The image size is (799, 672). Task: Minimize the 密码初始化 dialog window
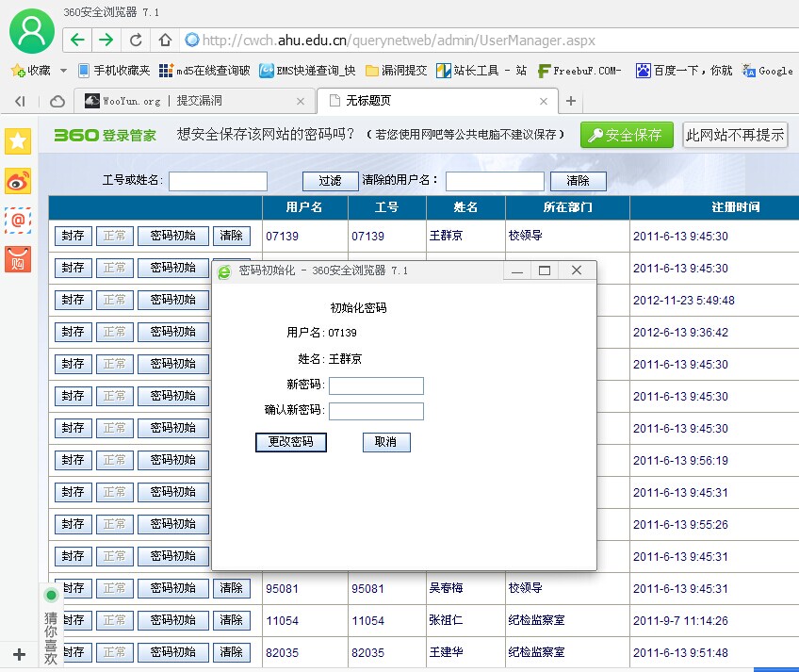[517, 270]
